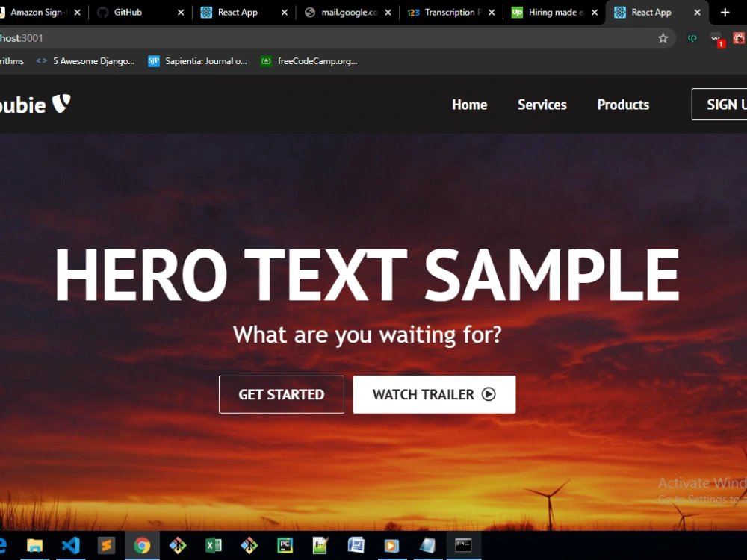Go to Home in site navbar
This screenshot has width=747, height=560.
point(469,105)
